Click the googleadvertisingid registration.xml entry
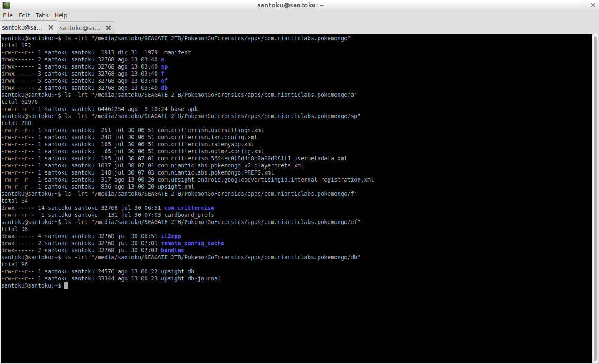The height and width of the screenshot is (364, 599). pyautogui.click(x=266, y=180)
